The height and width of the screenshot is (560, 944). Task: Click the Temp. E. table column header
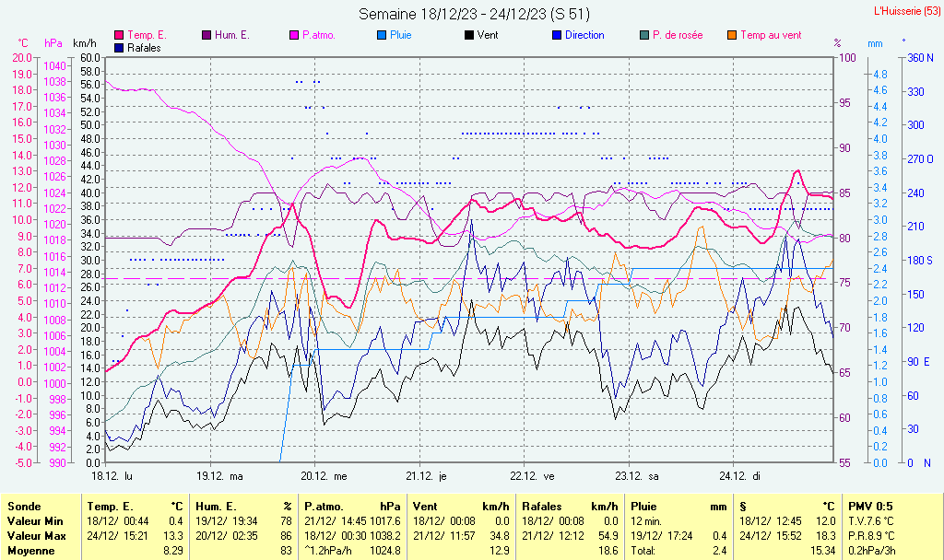[x=110, y=507]
